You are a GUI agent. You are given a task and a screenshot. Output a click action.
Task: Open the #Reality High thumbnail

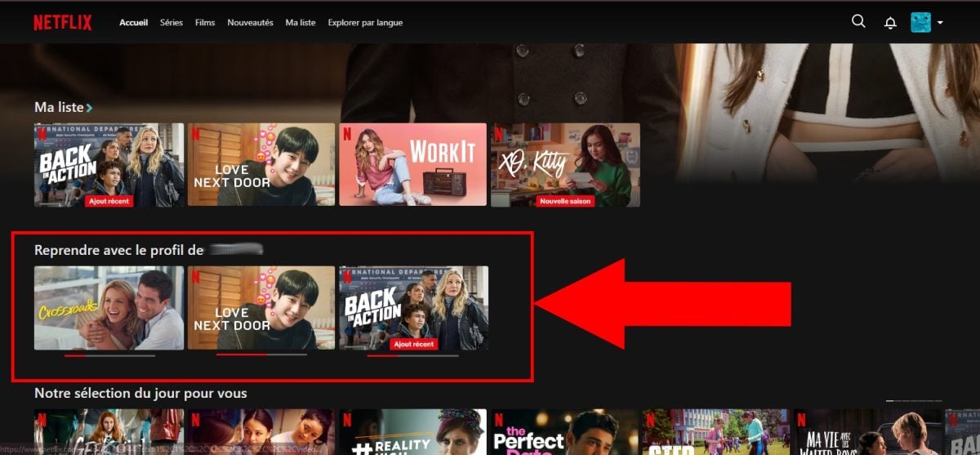click(x=412, y=432)
